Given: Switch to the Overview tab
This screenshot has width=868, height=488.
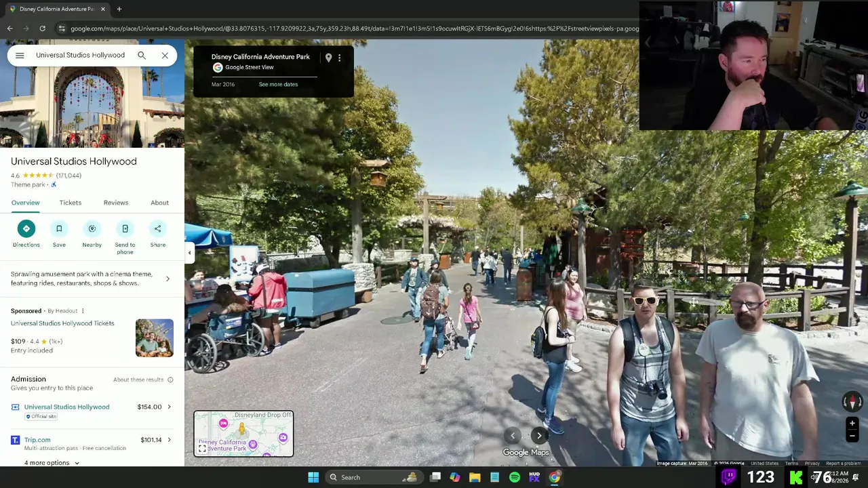Looking at the screenshot, I should (25, 203).
